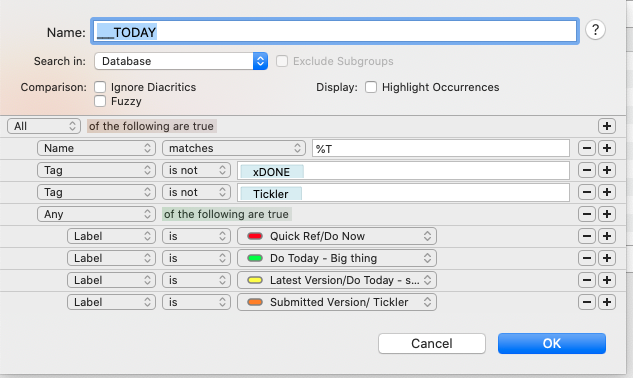633x378 pixels.
Task: Confirm with the OK button
Action: (551, 344)
